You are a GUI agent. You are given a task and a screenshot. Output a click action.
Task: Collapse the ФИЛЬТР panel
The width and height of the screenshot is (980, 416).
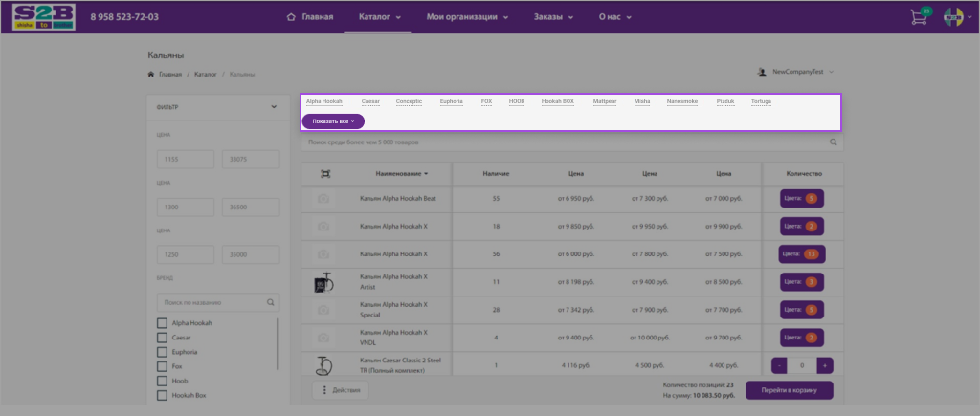pos(274,107)
